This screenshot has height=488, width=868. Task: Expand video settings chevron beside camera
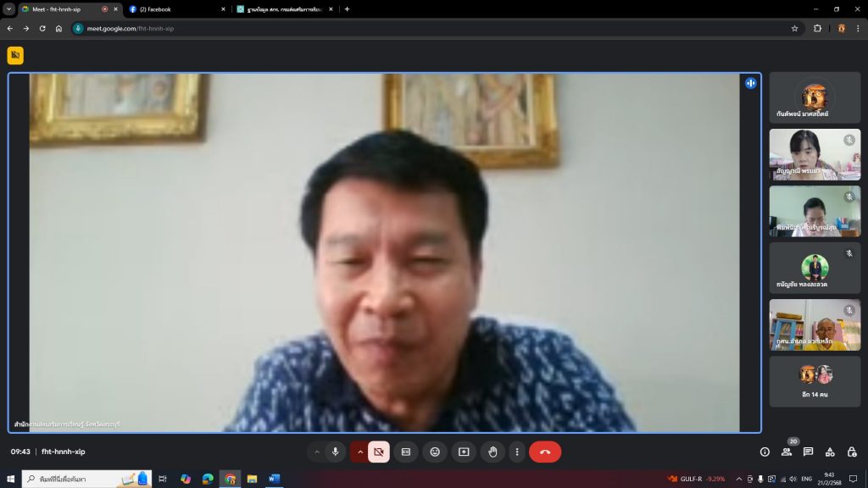359,452
